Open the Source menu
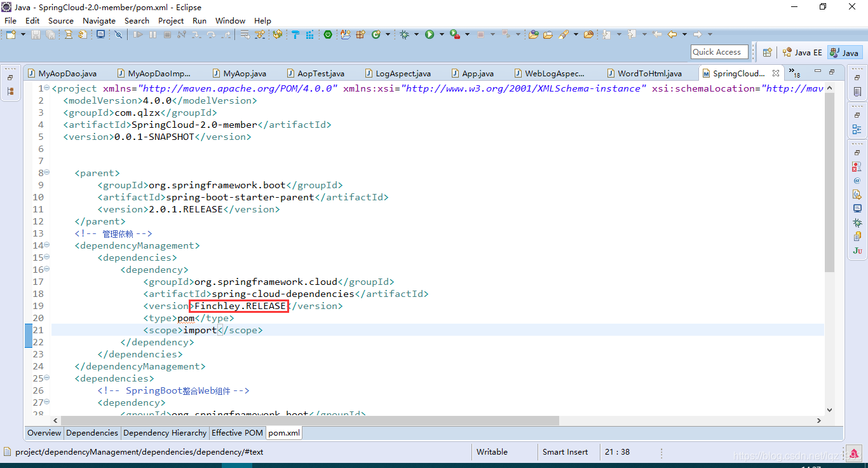Viewport: 868px width, 468px height. click(61, 20)
